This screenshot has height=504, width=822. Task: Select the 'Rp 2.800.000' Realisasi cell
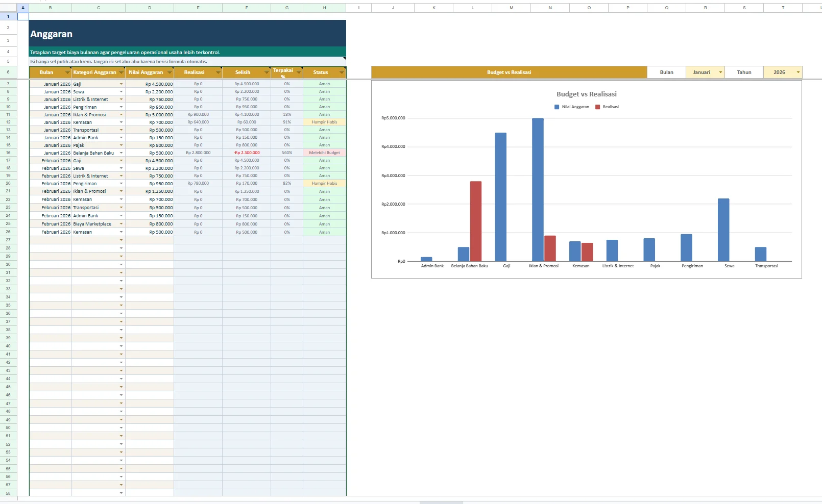point(198,153)
